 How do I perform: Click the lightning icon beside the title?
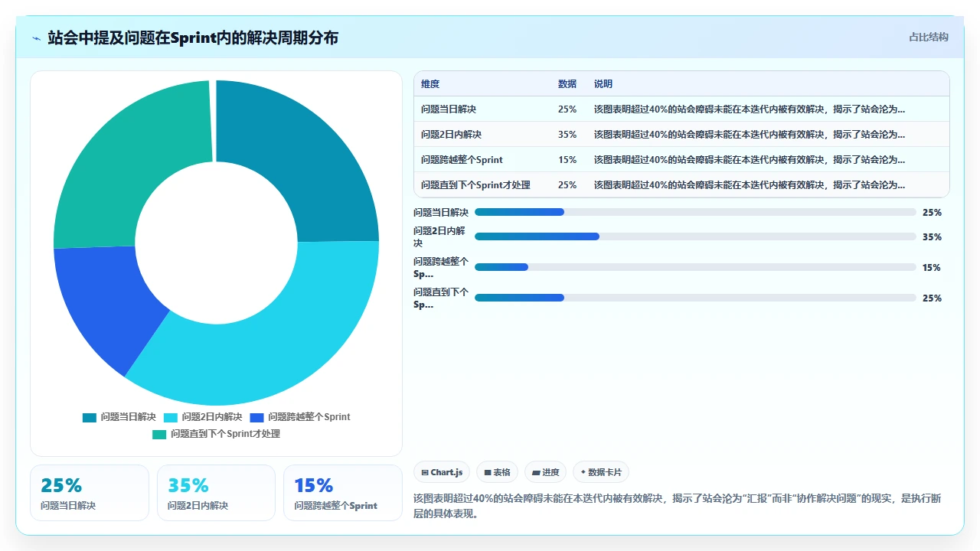pyautogui.click(x=36, y=38)
